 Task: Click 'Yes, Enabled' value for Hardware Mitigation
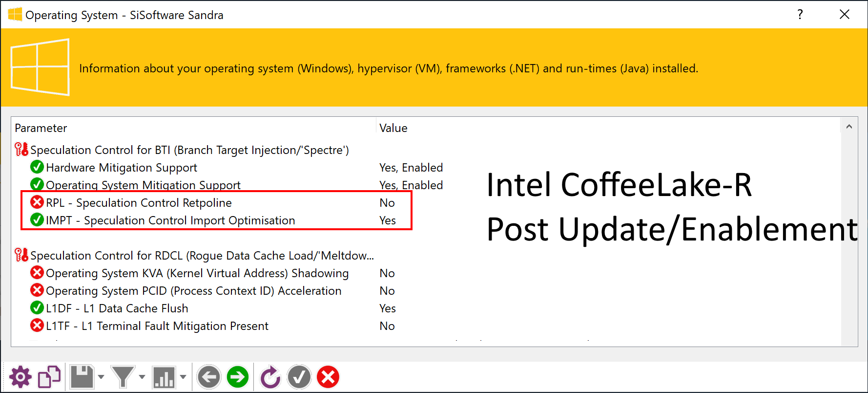[411, 168]
